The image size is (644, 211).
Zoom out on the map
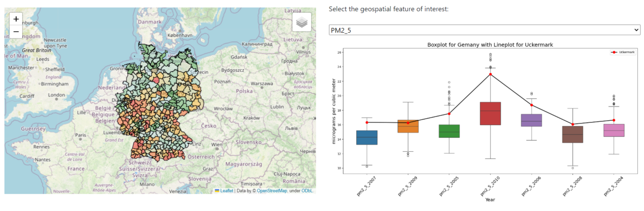[16, 32]
